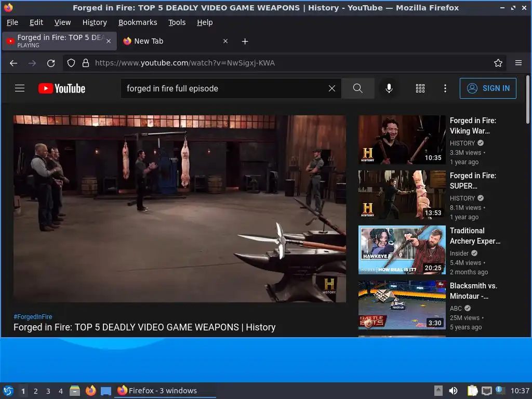Image resolution: width=532 pixels, height=399 pixels.
Task: Click the Blacksmith vs. Minotaur title
Action: [473, 291]
